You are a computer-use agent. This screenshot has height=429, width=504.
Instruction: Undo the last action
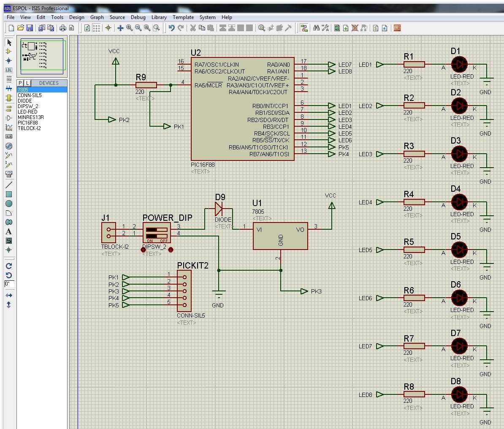(x=172, y=28)
